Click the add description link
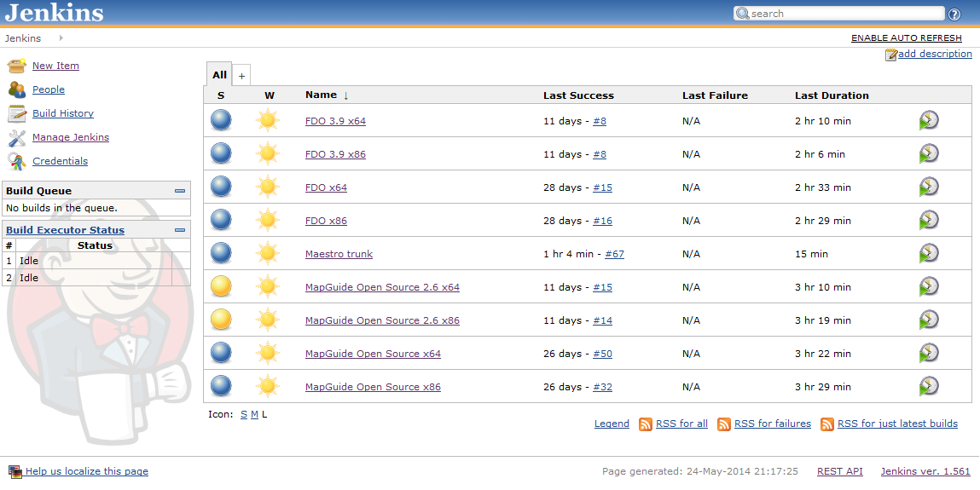Viewport: 980px width, 490px height. pos(935,54)
